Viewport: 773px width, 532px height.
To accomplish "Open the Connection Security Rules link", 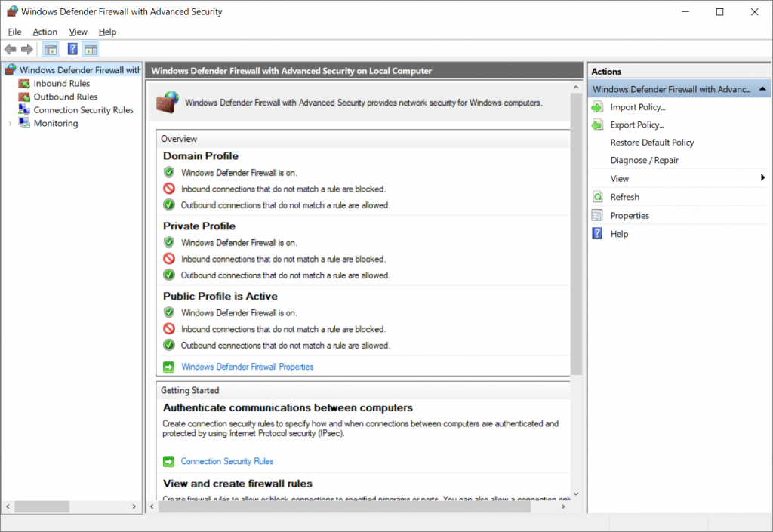I will (x=226, y=462).
